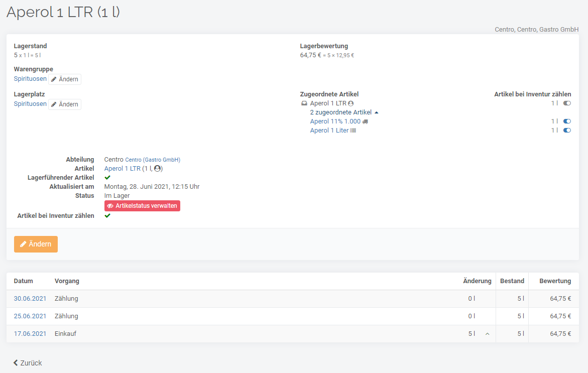Click the Lagerbewertung value 64,75 €
Viewport: 588px width, 373px height.
point(310,55)
